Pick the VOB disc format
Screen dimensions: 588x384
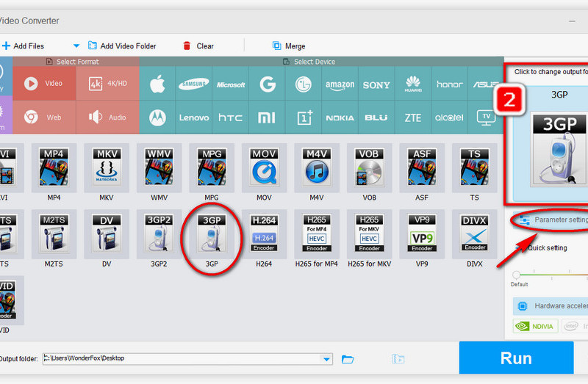369,168
